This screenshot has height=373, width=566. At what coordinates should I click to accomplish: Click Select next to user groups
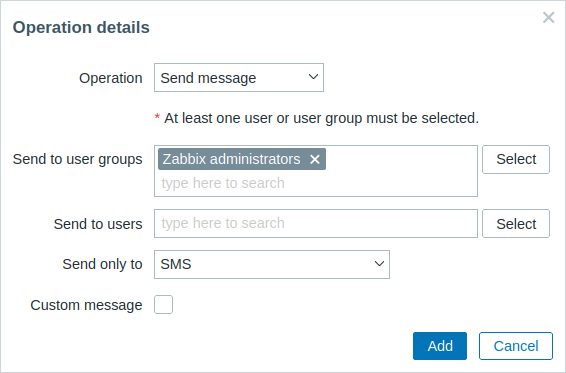[x=516, y=159]
